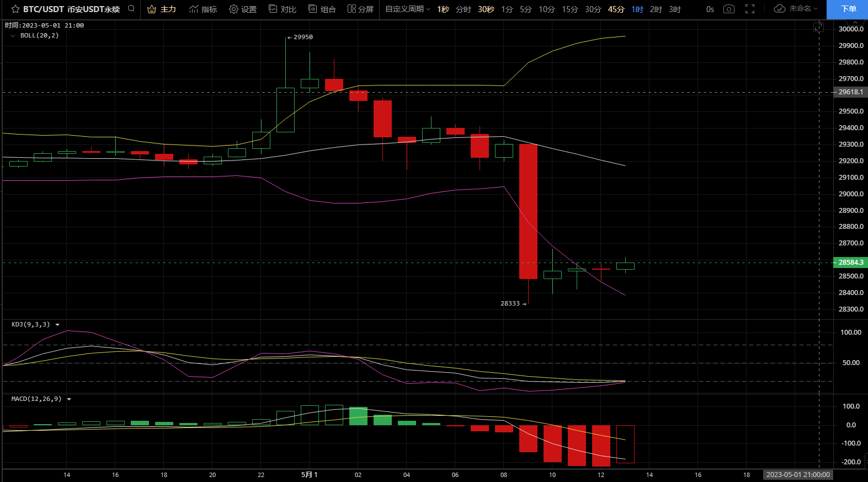Open the KDJ(9,3,3) indicator dropdown arrow
The image size is (868, 482).
pos(57,325)
